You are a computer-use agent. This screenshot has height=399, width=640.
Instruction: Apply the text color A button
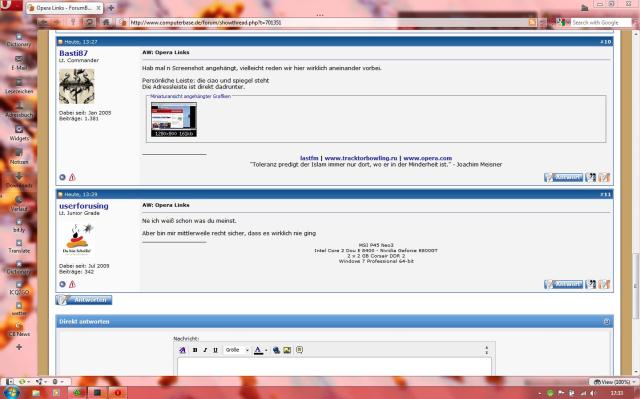pyautogui.click(x=258, y=350)
